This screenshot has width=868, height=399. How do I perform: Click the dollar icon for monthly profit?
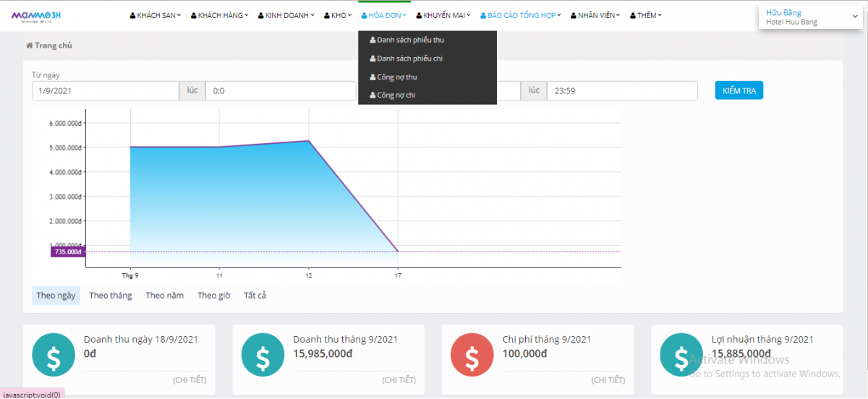(681, 356)
